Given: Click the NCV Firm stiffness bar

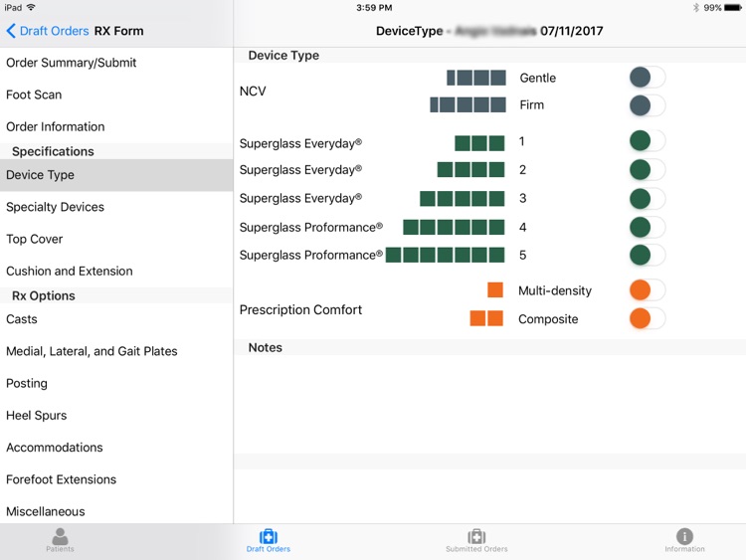Looking at the screenshot, I should (467, 105).
